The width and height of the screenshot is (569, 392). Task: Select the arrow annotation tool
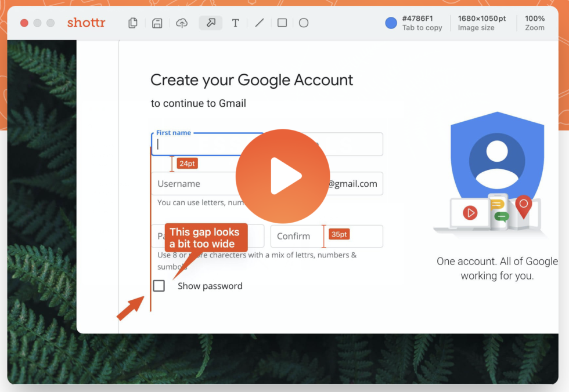tap(211, 23)
